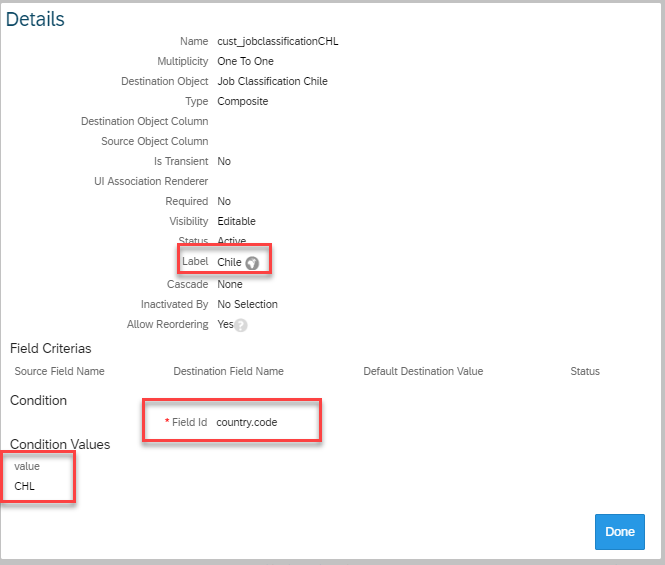This screenshot has height=565, width=665.
Task: Click the Type value Composite
Action: click(243, 101)
